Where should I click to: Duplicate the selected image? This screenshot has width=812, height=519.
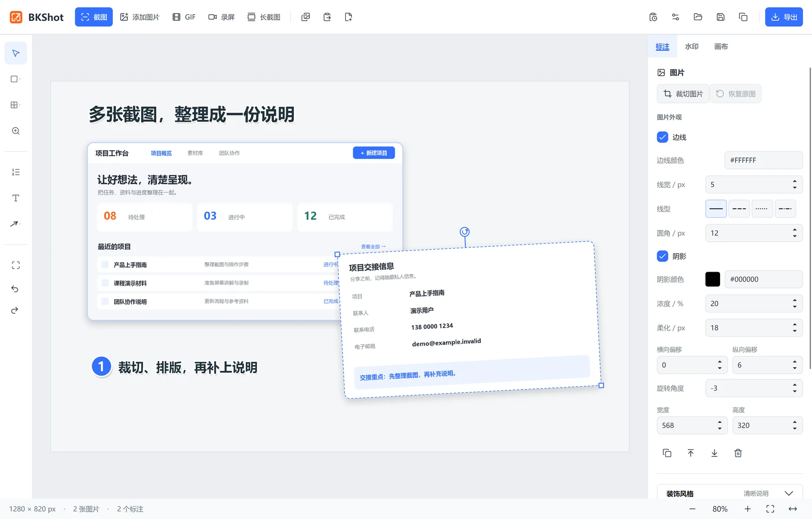[667, 453]
